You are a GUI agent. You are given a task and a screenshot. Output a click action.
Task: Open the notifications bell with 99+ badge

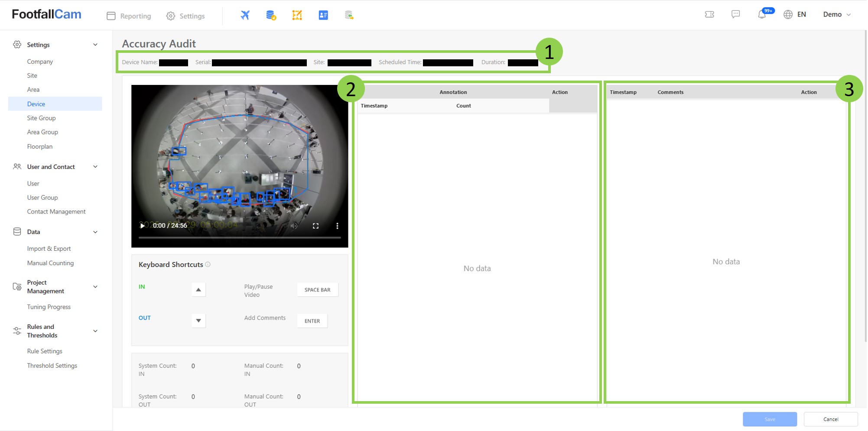762,14
